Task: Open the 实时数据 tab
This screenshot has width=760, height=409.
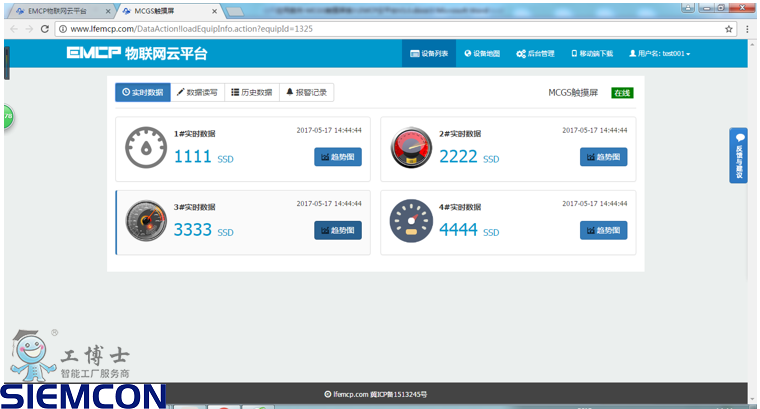Action: 142,92
